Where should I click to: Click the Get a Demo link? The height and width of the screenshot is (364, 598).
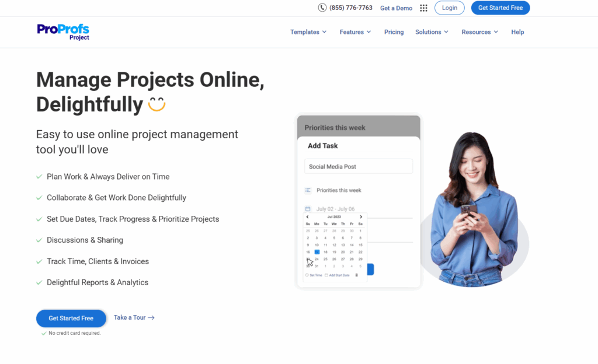396,8
